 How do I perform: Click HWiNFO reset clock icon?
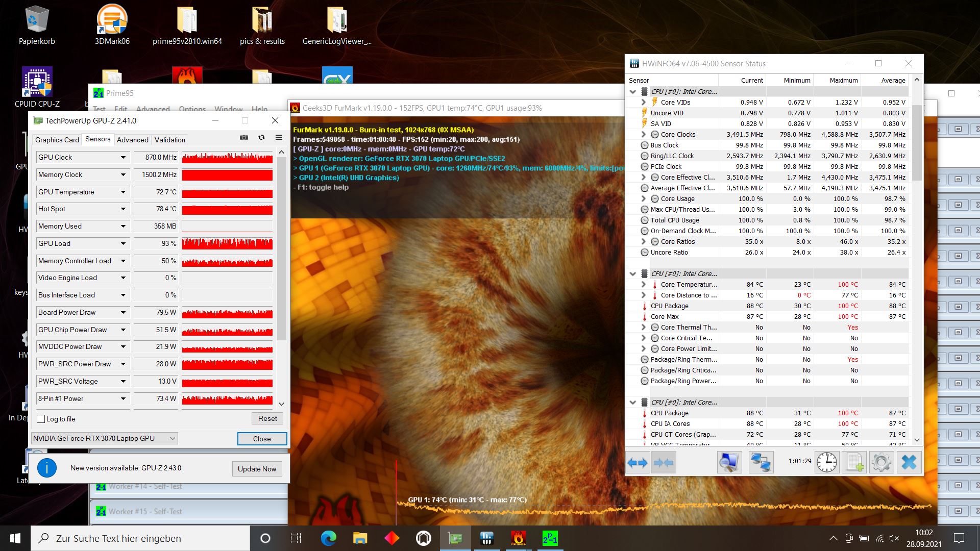[826, 462]
